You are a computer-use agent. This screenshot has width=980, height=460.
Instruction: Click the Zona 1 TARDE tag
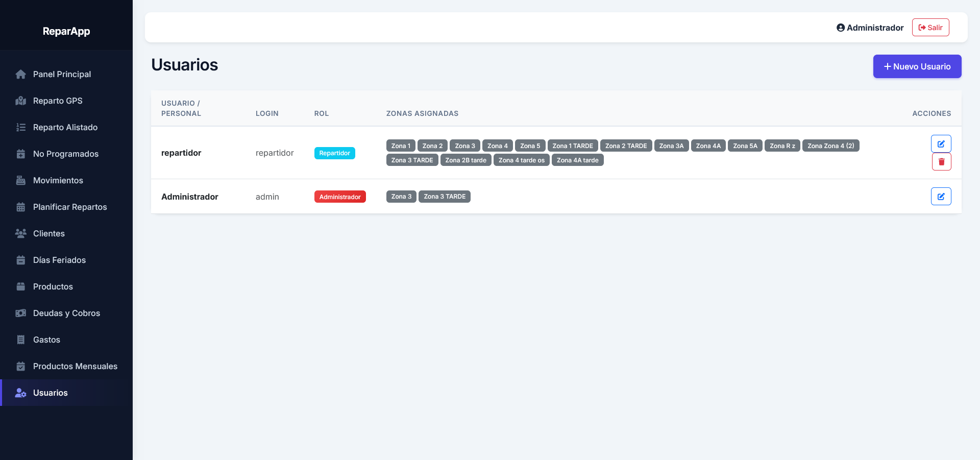(x=573, y=146)
